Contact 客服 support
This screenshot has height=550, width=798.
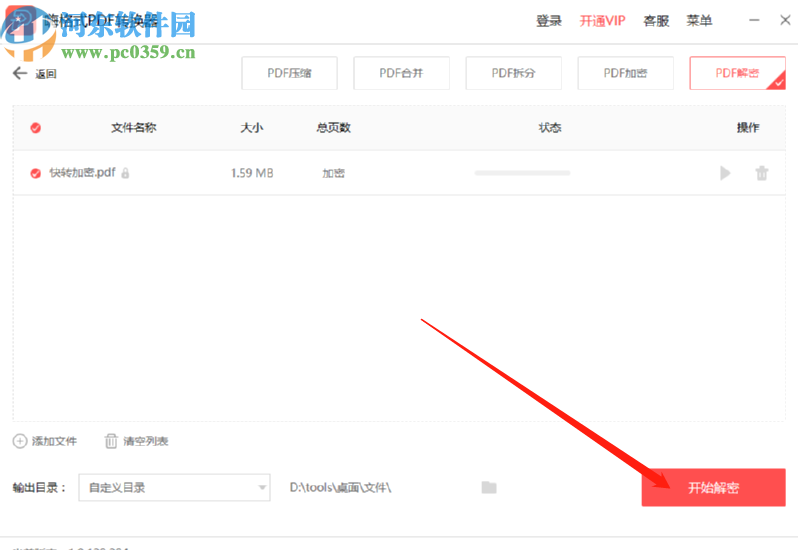[656, 21]
